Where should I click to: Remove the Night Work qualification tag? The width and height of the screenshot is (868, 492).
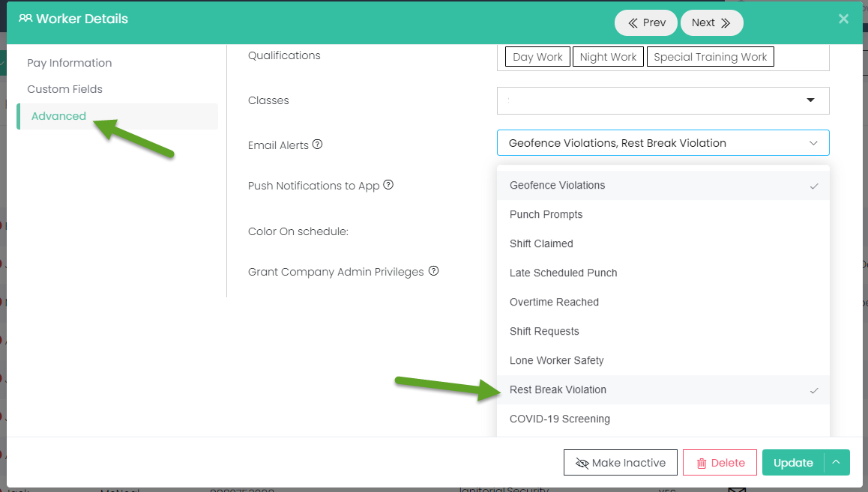pos(608,57)
